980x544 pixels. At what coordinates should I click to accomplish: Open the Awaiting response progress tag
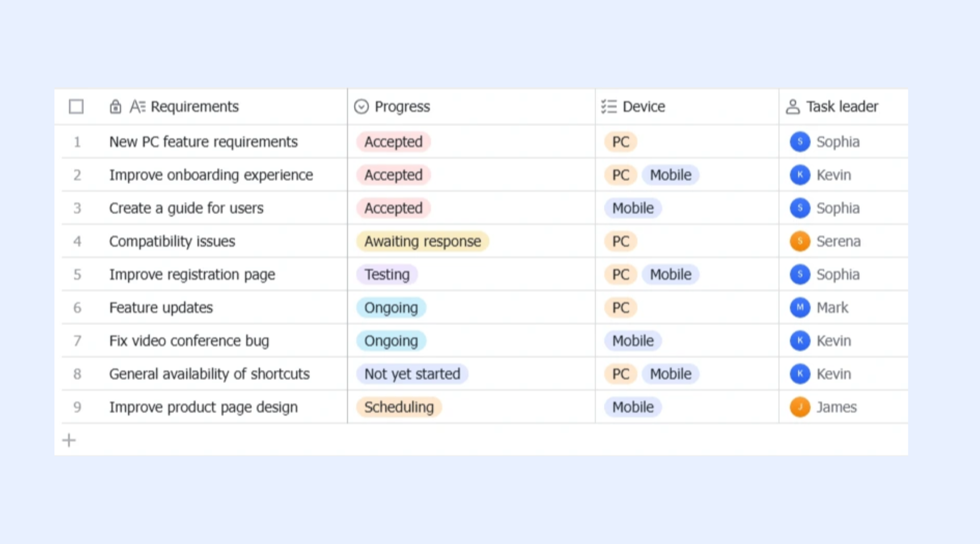[x=422, y=241]
